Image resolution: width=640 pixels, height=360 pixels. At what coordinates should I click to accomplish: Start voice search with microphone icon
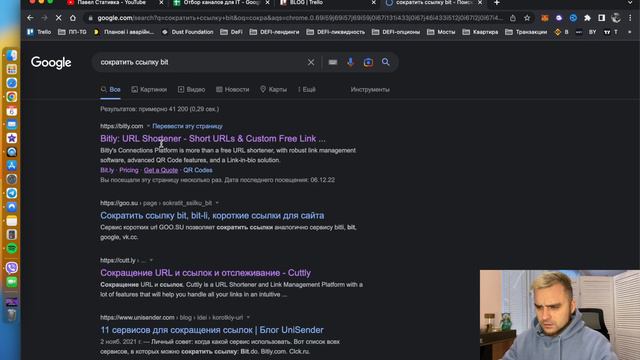tap(350, 62)
